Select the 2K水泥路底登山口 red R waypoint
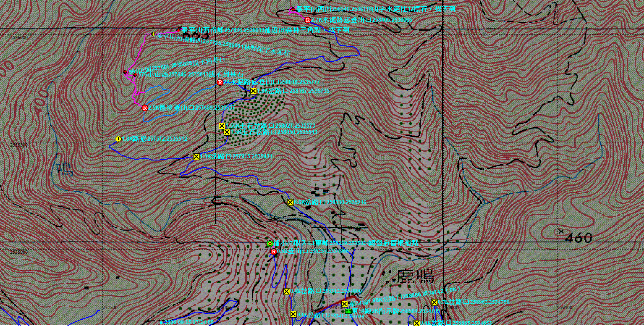 point(220,82)
